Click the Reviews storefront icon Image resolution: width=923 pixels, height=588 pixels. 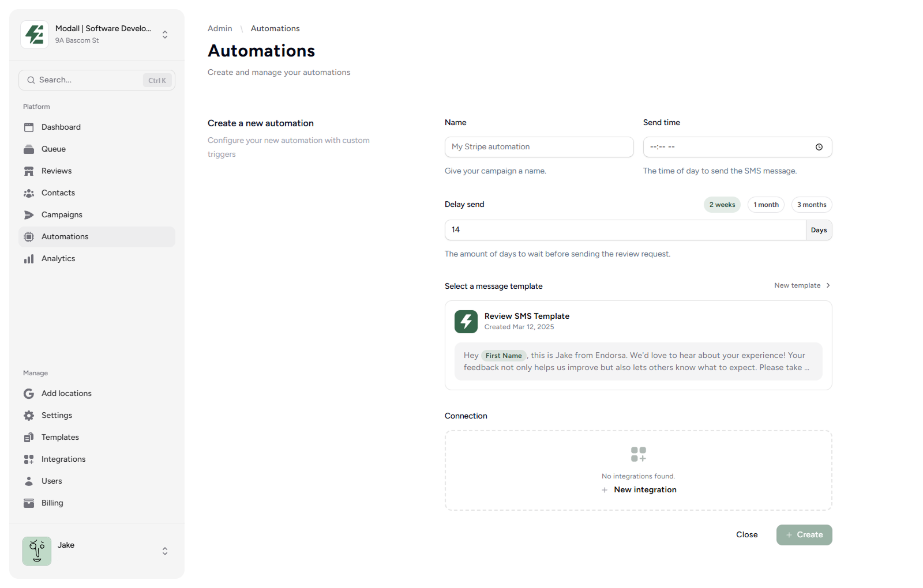point(29,171)
